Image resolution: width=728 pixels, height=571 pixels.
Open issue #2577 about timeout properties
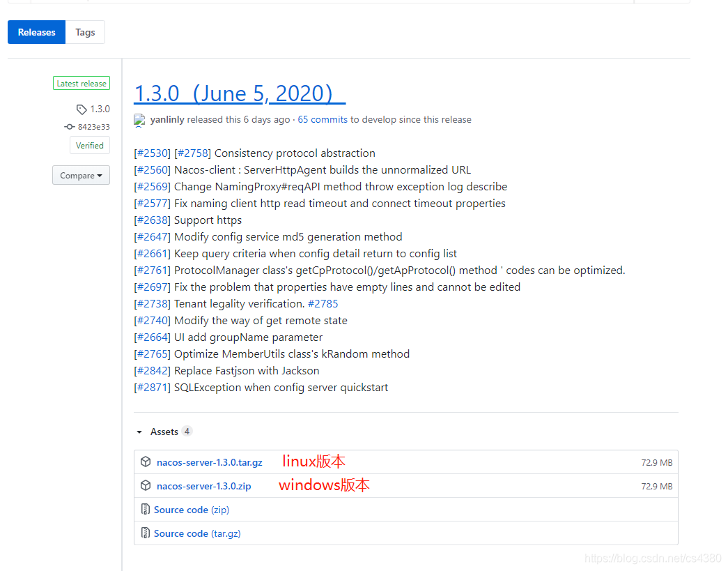(153, 204)
